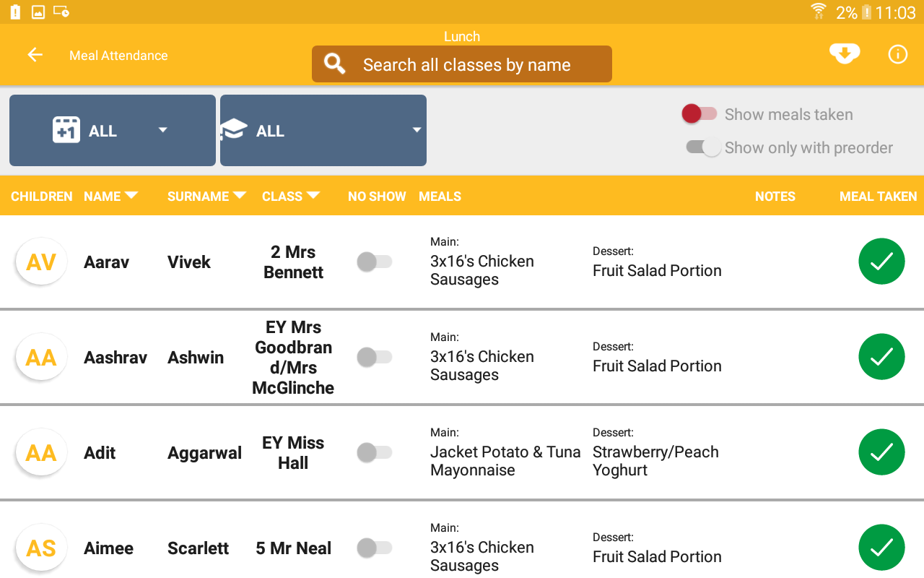The width and height of the screenshot is (924, 578).
Task: Mark Aashrav Ashwin as no show
Action: click(x=374, y=357)
